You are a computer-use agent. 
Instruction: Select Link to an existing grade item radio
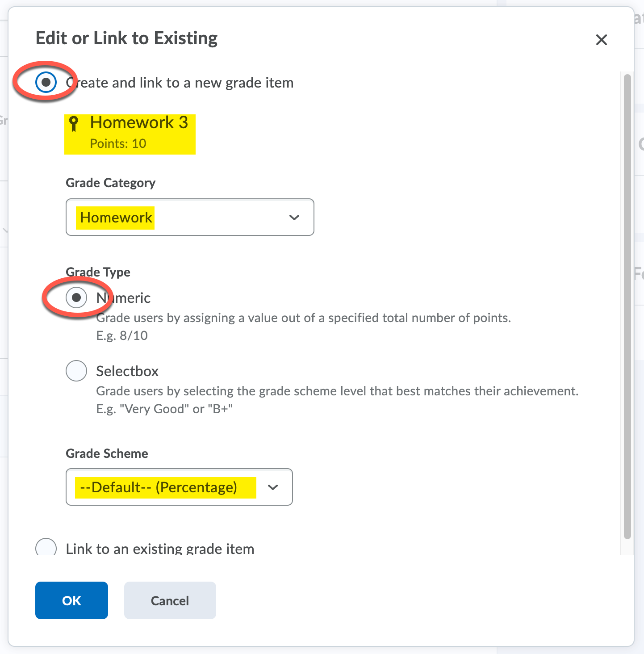pos(46,548)
